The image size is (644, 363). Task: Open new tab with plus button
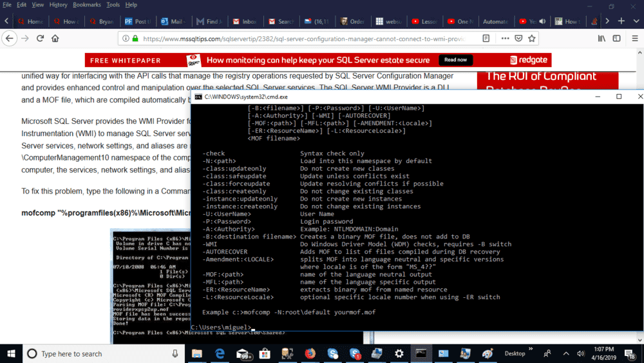[x=621, y=21]
